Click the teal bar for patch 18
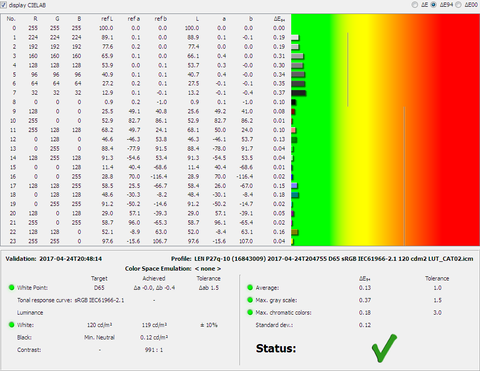The image size is (480, 371). [295, 195]
